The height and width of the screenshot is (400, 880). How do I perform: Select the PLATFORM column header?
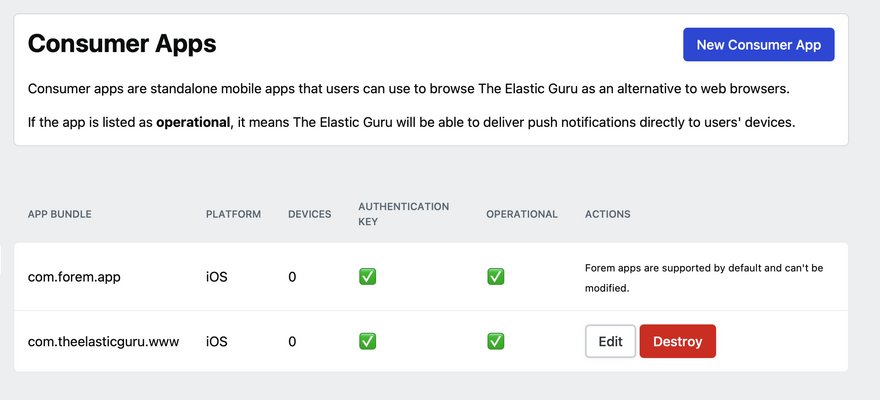coord(233,214)
